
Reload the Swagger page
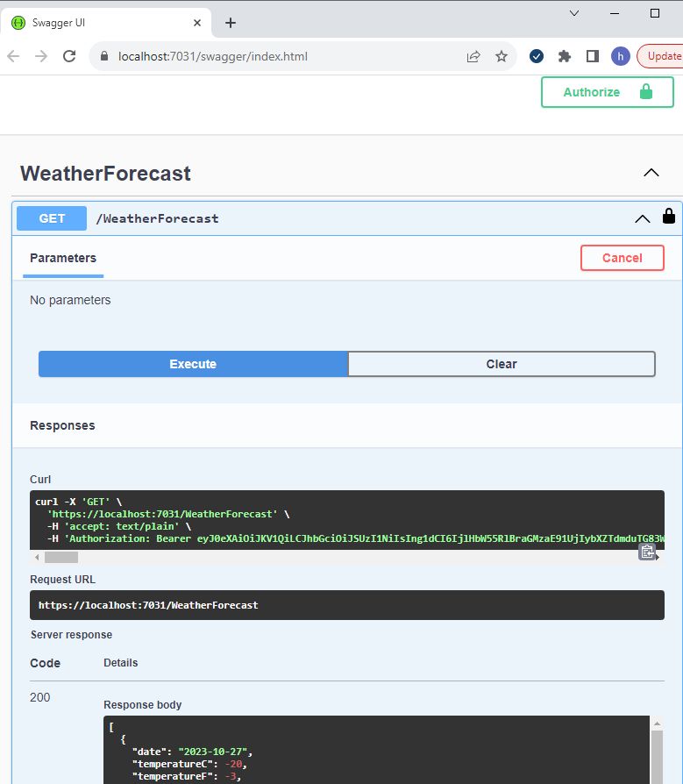(69, 56)
